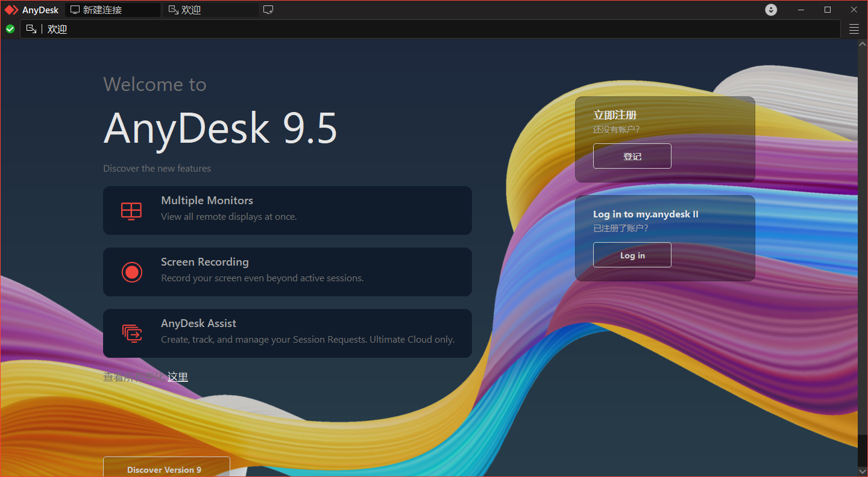The height and width of the screenshot is (477, 868).
Task: Click the green connection status icon
Action: pyautogui.click(x=10, y=29)
